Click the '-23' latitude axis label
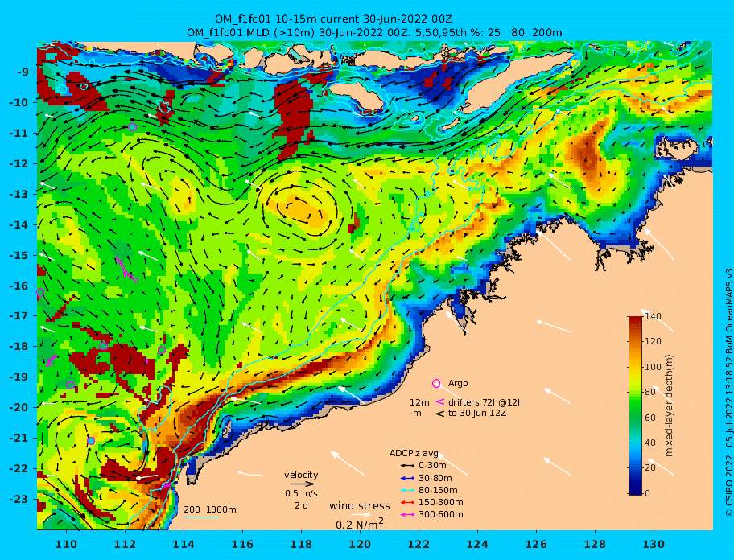 (x=20, y=499)
